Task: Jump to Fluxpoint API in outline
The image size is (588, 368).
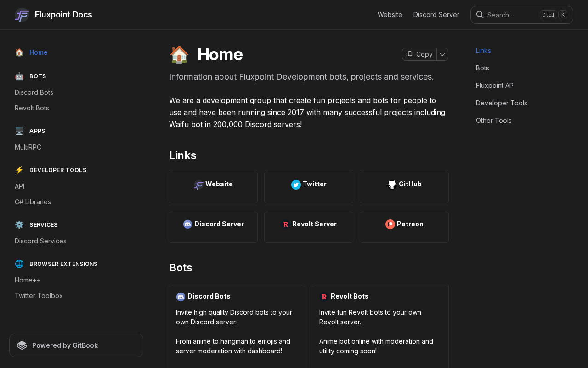Action: pos(495,86)
